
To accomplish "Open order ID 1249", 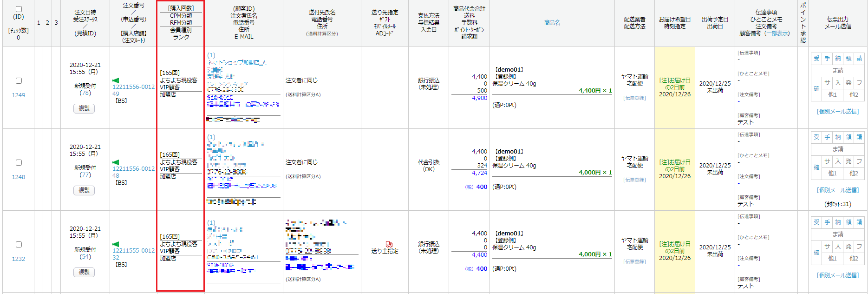I will 19,95.
